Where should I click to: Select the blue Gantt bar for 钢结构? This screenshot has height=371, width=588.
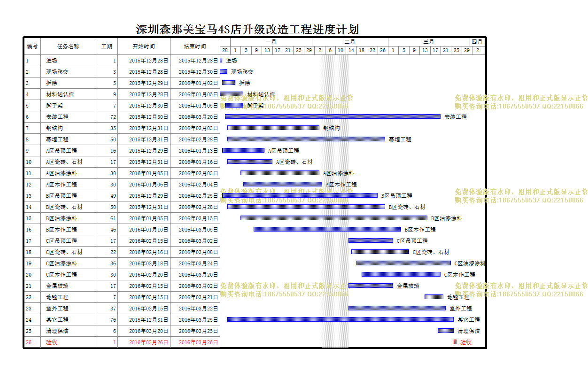coord(273,128)
